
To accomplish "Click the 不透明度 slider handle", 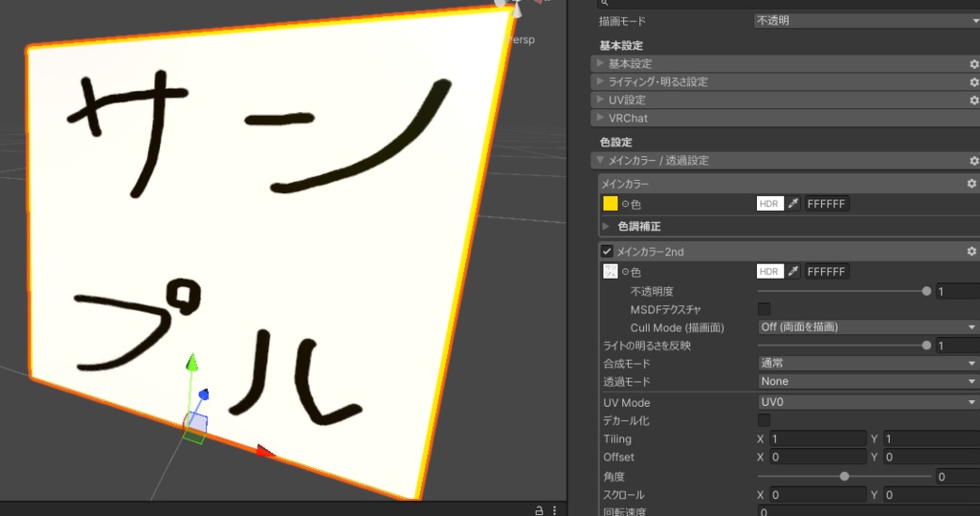I will coord(926,291).
